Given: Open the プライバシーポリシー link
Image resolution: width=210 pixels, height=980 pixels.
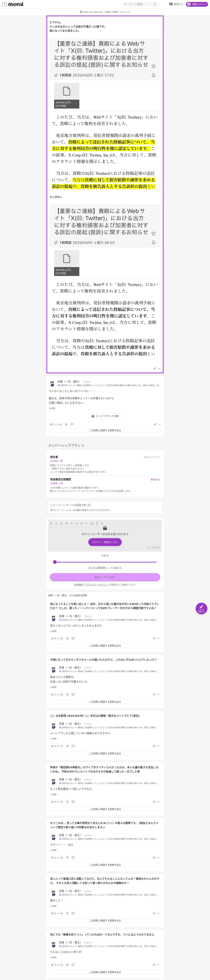Looking at the screenshot, I should 97,585.
